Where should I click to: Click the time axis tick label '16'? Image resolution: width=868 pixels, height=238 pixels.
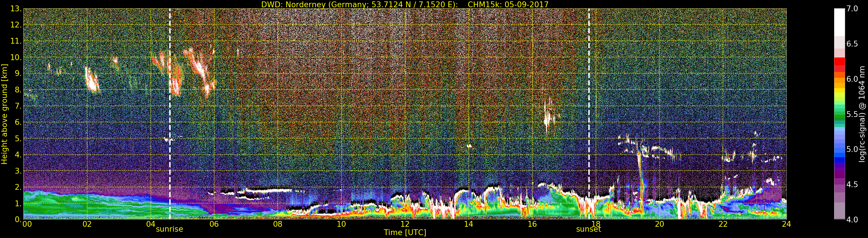click(x=532, y=224)
